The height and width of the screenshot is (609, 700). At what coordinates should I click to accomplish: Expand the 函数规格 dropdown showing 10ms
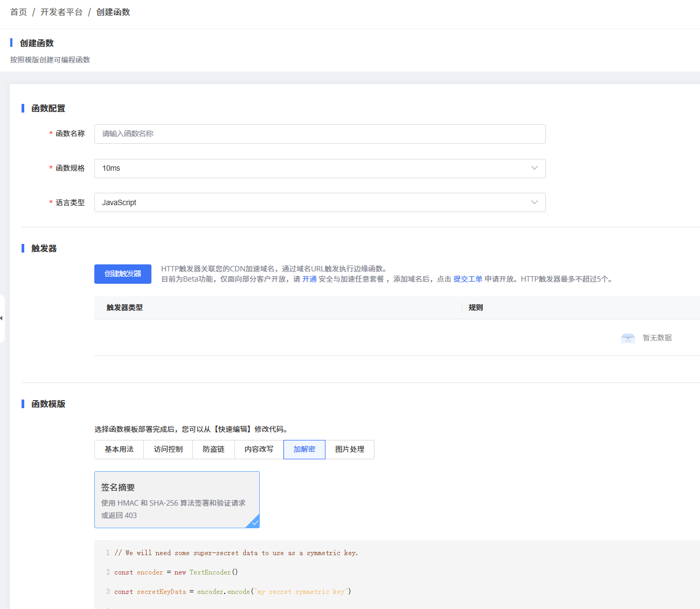point(320,169)
